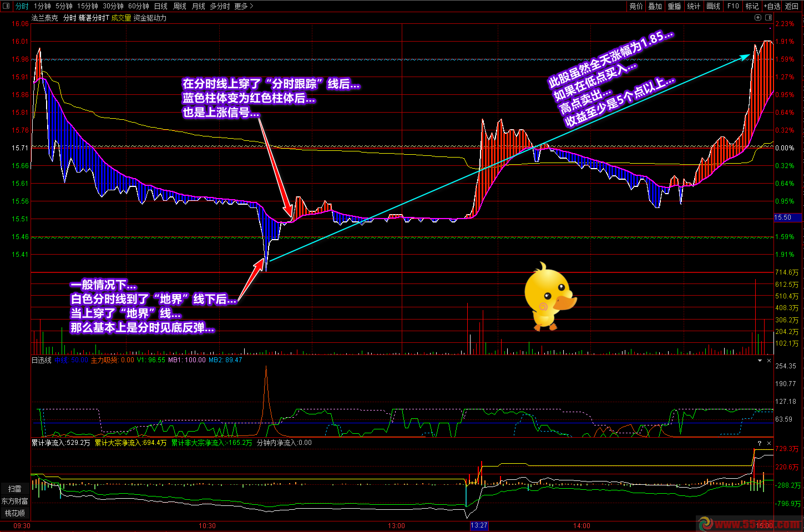804x532 pixels.
Task: Toggle the 成交量 volume indicator
Action: [x=121, y=18]
